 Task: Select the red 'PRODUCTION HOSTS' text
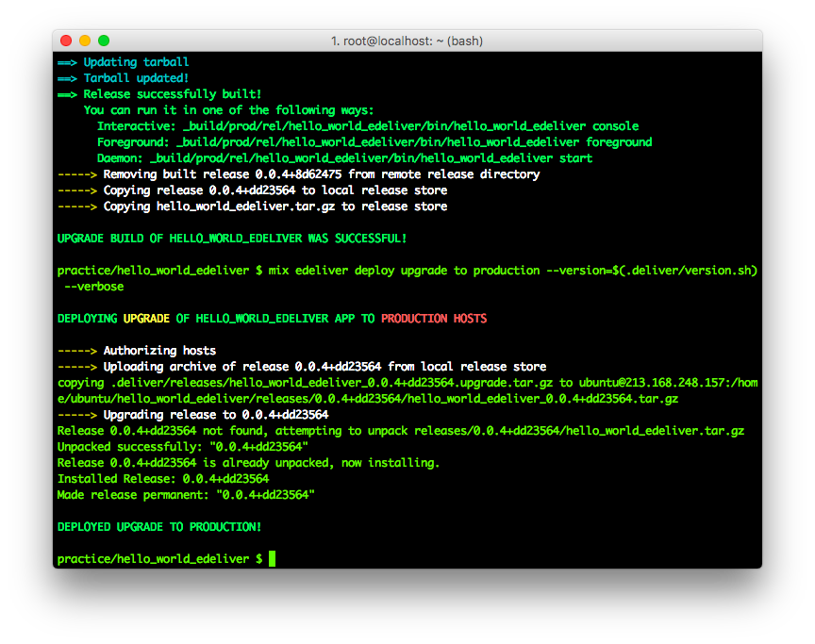[x=433, y=318]
